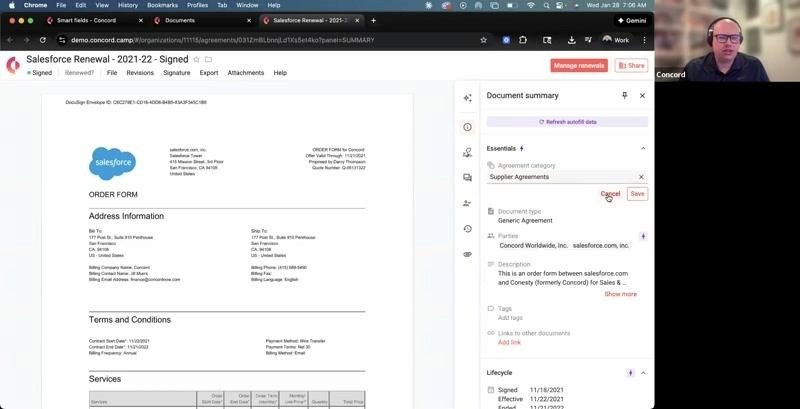Click the Salesforce logo in the document
This screenshot has height=409, width=800.
113,163
